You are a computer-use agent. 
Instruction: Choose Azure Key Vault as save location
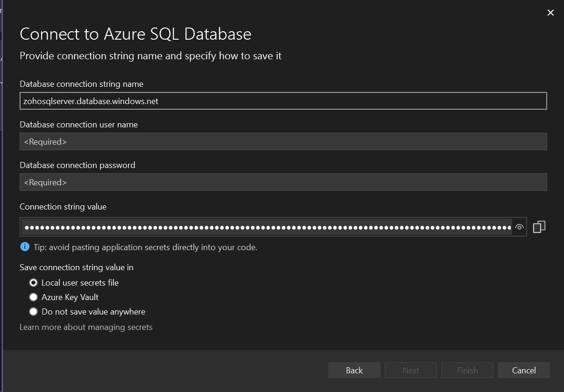pyautogui.click(x=33, y=297)
